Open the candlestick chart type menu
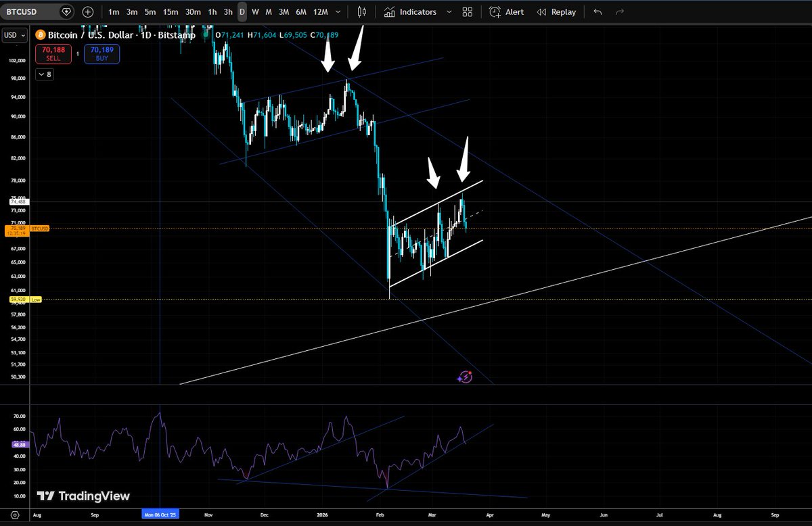 click(x=362, y=12)
